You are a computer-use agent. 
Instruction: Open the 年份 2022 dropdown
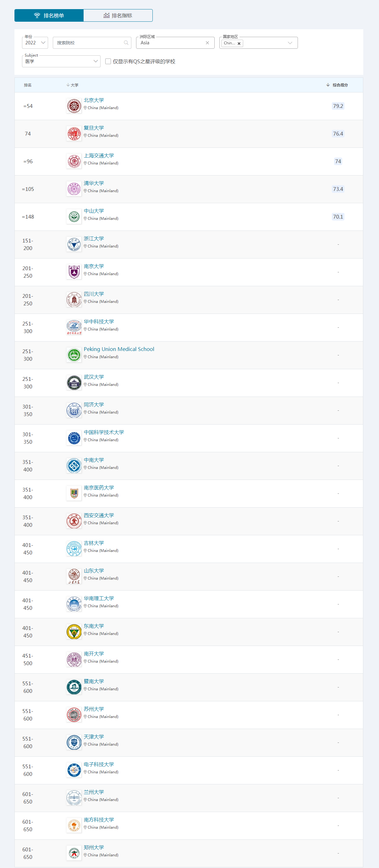[35, 43]
